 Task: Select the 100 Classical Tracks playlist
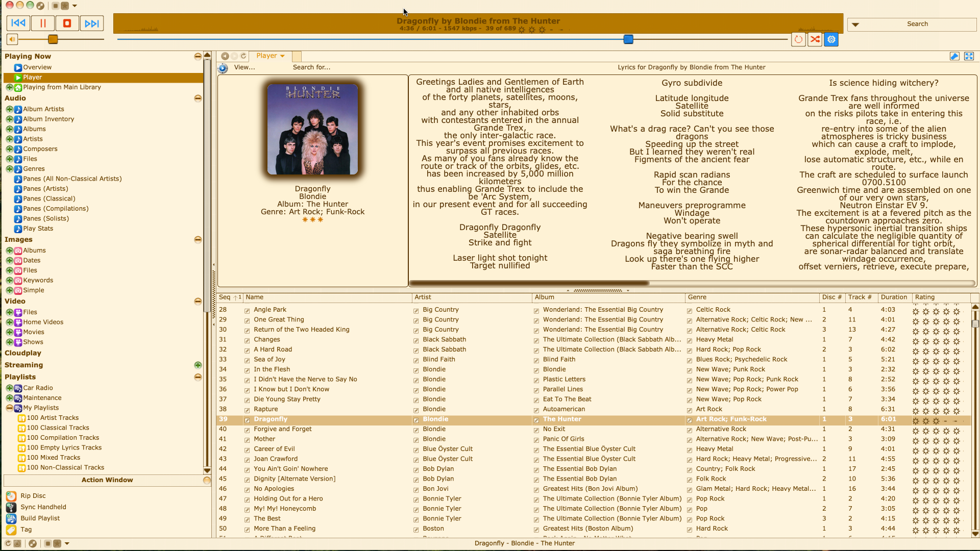[58, 428]
